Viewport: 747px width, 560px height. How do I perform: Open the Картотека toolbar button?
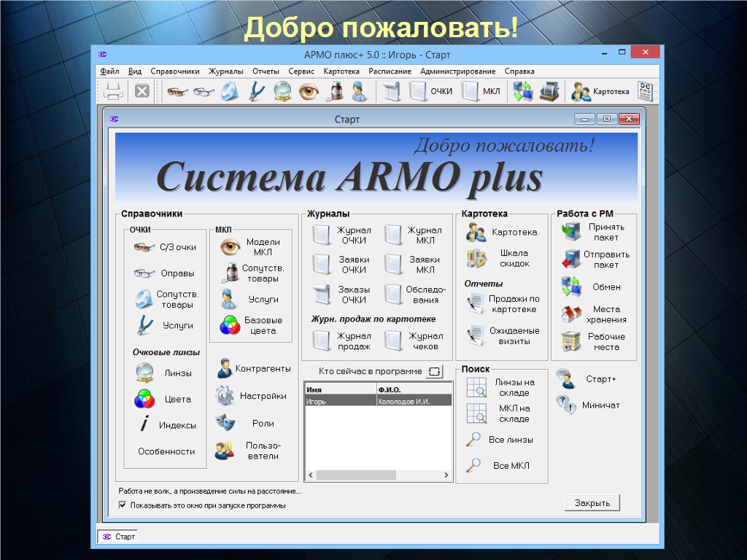600,92
